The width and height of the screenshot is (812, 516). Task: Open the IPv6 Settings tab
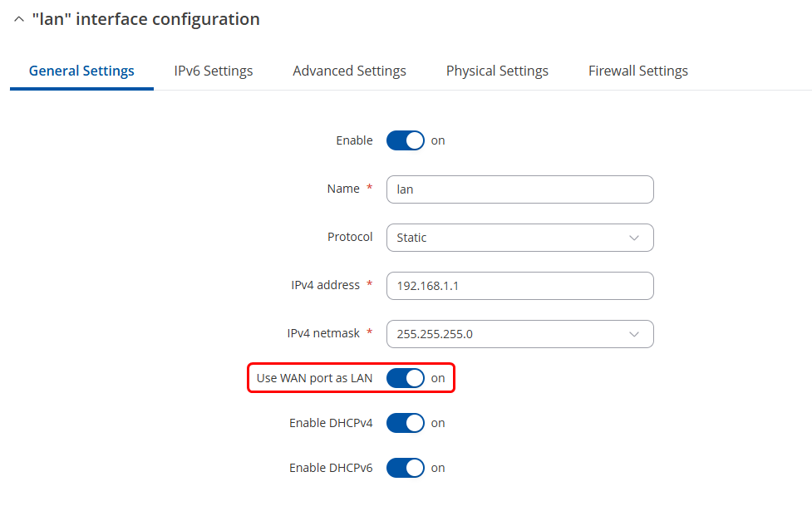point(213,71)
